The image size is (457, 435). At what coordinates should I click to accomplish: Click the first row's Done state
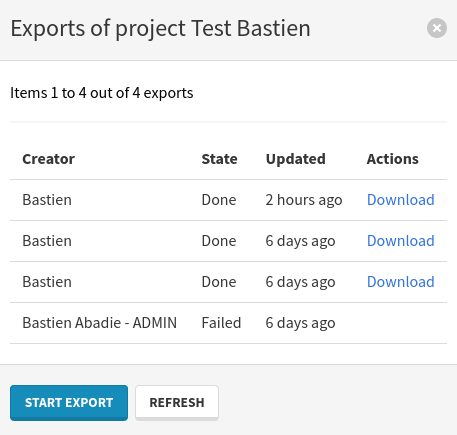click(219, 200)
